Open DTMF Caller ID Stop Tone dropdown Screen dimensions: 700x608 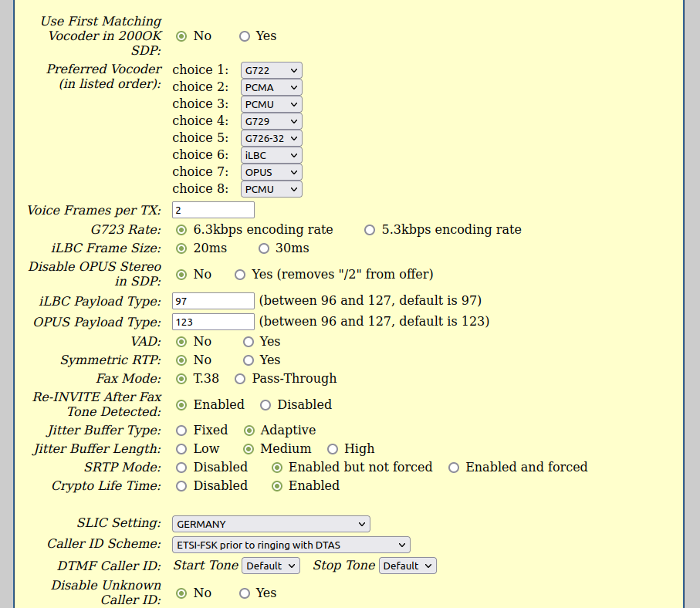[409, 566]
